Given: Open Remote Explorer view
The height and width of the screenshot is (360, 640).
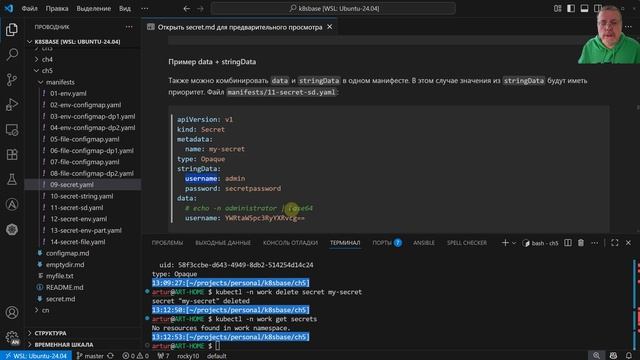Looking at the screenshot, I should point(12,130).
